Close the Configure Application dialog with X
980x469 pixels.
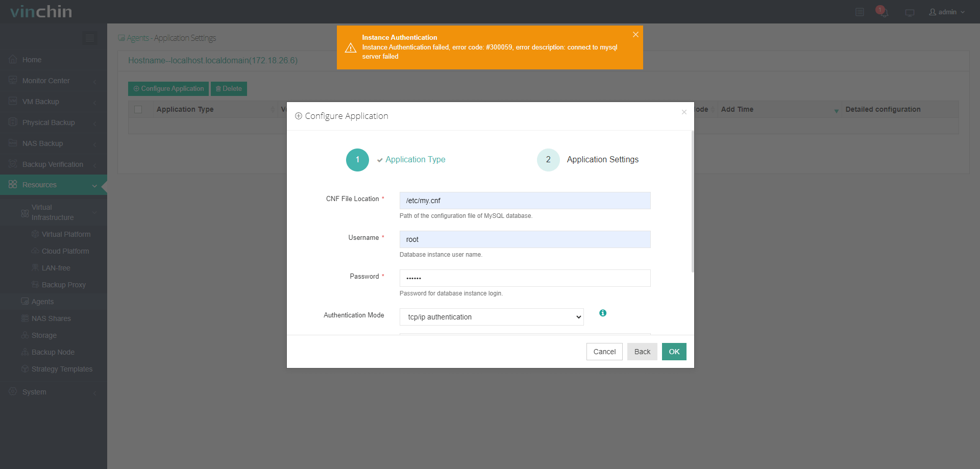pyautogui.click(x=684, y=112)
